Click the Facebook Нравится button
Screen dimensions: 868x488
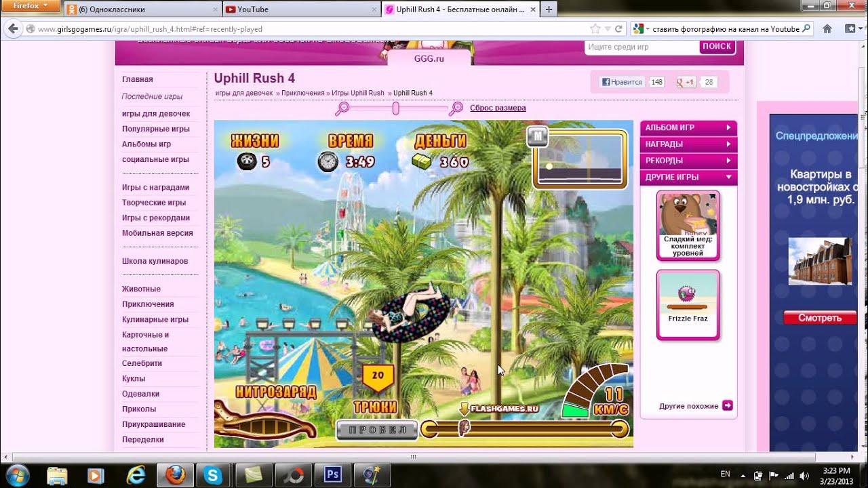622,82
